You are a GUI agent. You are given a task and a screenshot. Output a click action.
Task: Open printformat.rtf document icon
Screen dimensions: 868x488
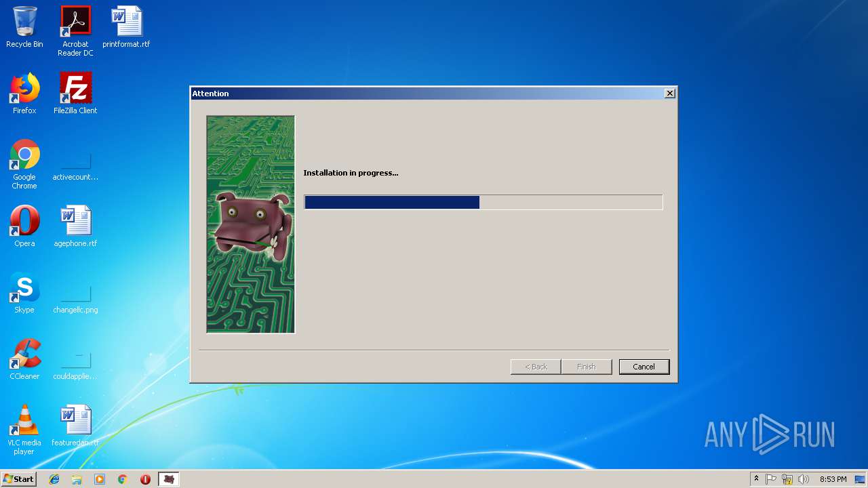(126, 27)
